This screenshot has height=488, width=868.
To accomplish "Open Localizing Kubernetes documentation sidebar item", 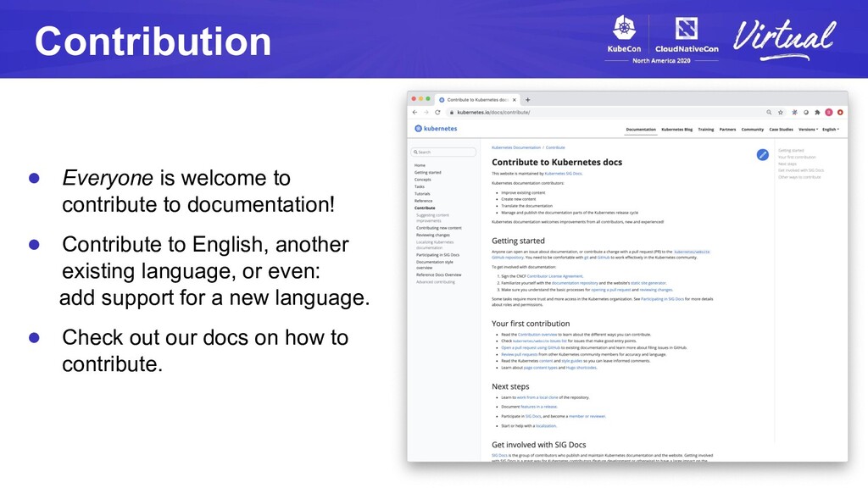I will click(435, 245).
